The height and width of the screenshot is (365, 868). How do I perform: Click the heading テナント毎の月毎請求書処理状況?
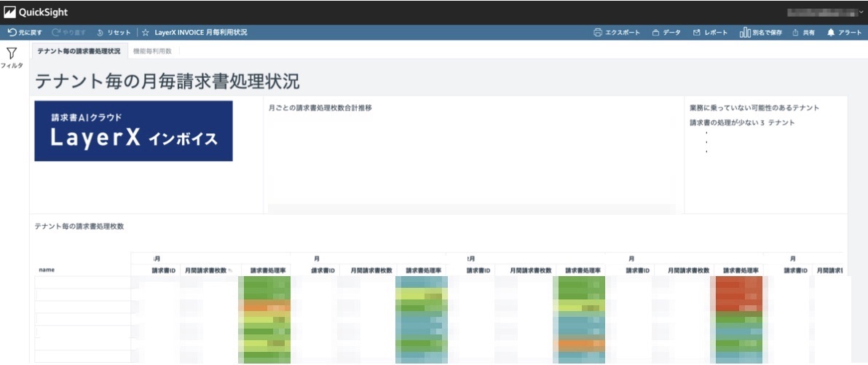coord(167,82)
